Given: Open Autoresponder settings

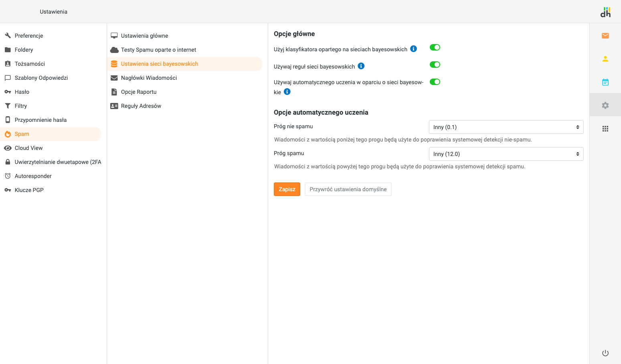Looking at the screenshot, I should tap(51, 176).
